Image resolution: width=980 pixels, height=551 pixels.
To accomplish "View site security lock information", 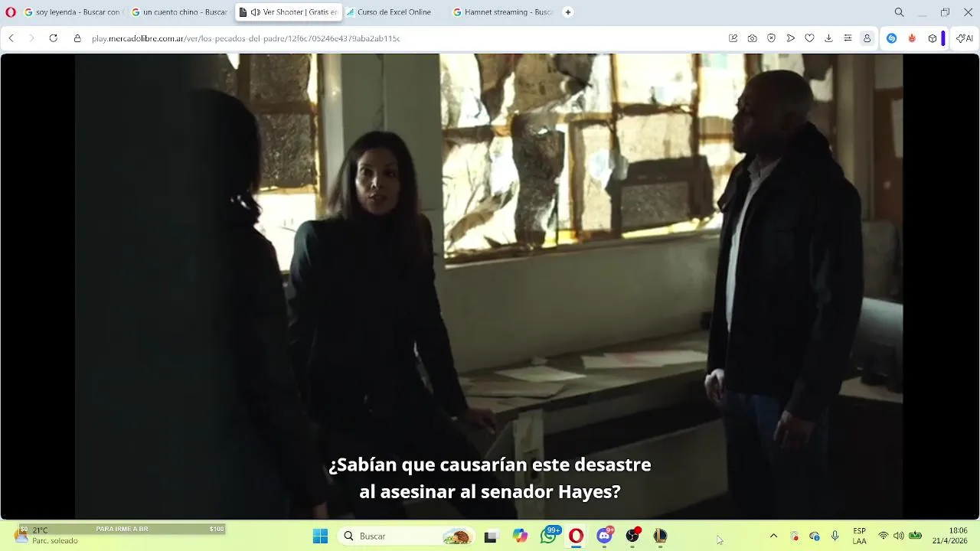I will click(77, 38).
